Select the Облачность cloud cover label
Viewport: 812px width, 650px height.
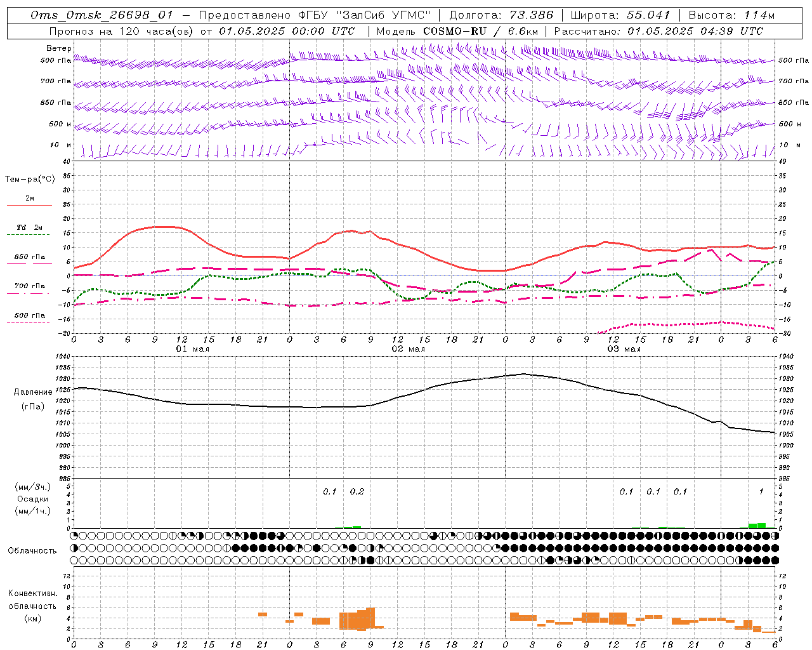(x=32, y=550)
